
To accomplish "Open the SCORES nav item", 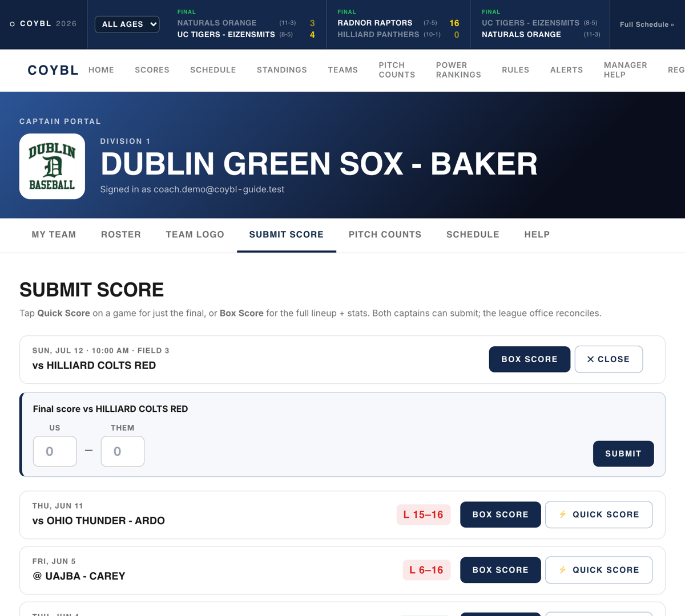I will click(152, 70).
